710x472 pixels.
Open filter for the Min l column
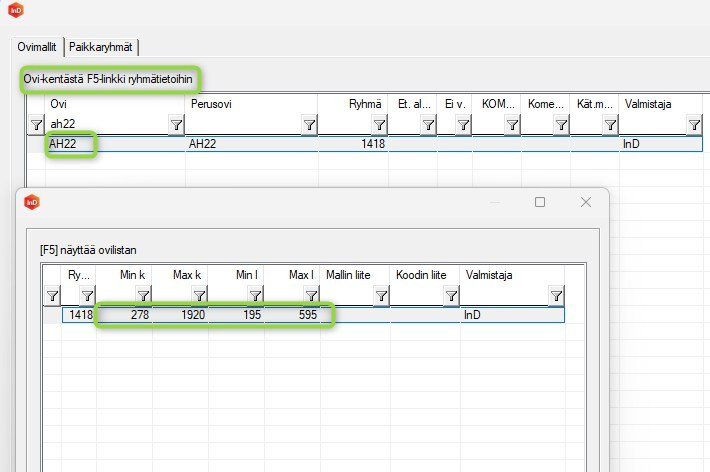tap(255, 296)
